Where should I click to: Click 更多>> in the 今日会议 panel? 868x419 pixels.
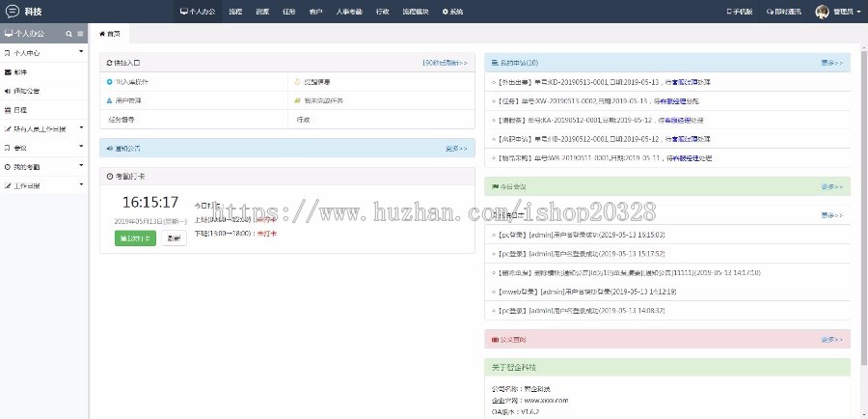[x=832, y=186]
